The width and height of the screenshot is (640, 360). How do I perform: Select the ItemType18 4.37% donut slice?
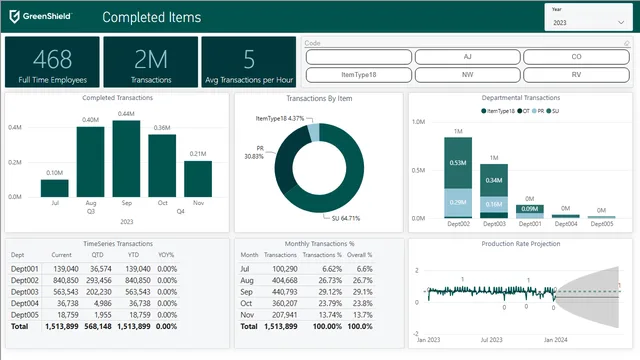(x=313, y=132)
